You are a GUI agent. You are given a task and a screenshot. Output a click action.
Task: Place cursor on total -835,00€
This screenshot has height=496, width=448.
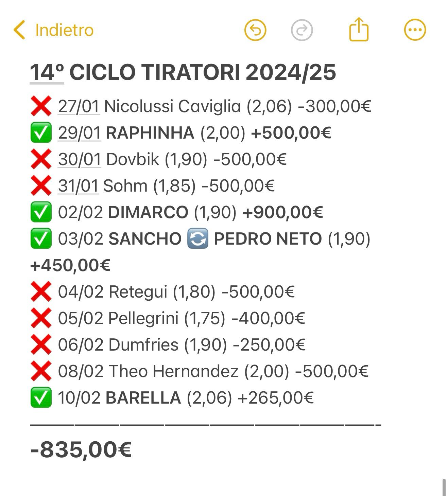click(81, 449)
